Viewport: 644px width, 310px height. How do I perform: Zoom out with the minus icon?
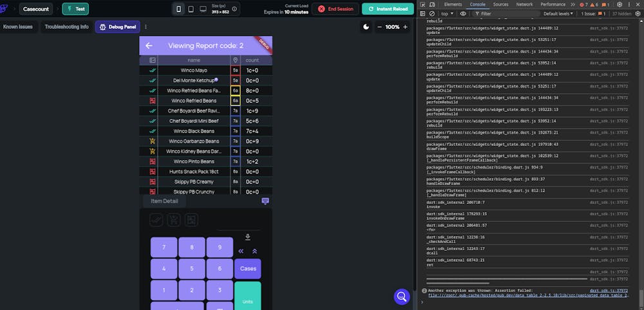tap(379, 27)
